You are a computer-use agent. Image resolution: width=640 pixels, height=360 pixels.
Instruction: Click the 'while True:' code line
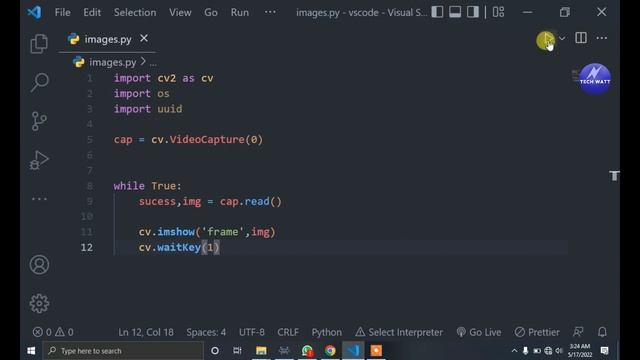(147, 186)
